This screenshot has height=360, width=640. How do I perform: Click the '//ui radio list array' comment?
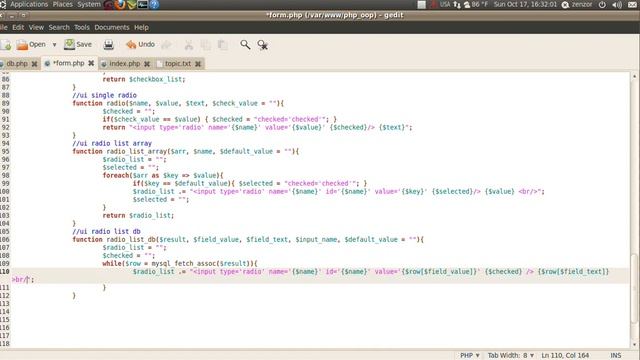pos(112,143)
